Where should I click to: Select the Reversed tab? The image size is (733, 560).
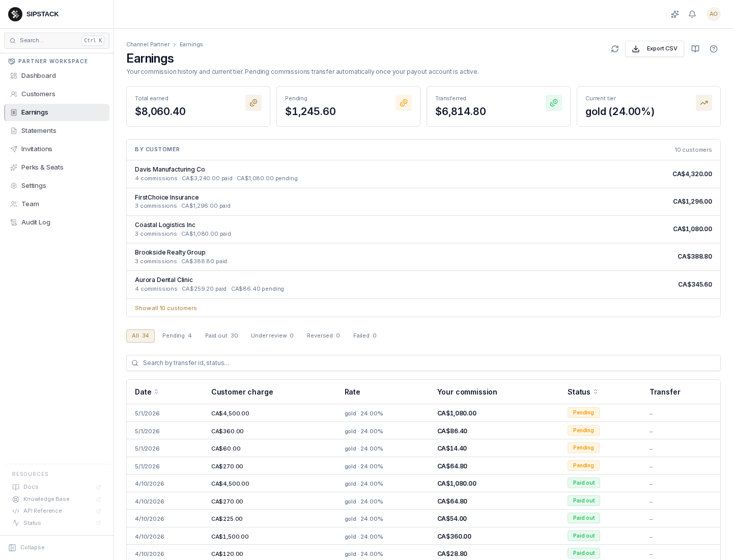click(x=323, y=336)
